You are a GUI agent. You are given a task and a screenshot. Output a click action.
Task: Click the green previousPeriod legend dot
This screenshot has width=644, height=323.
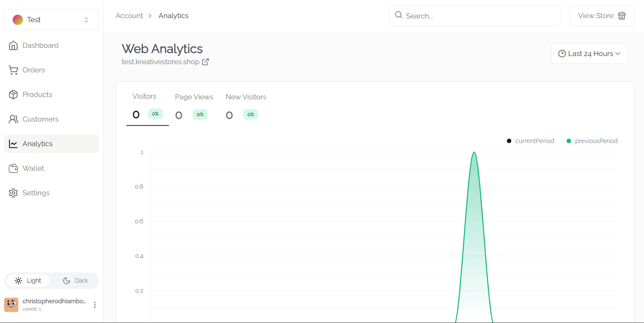(x=569, y=141)
